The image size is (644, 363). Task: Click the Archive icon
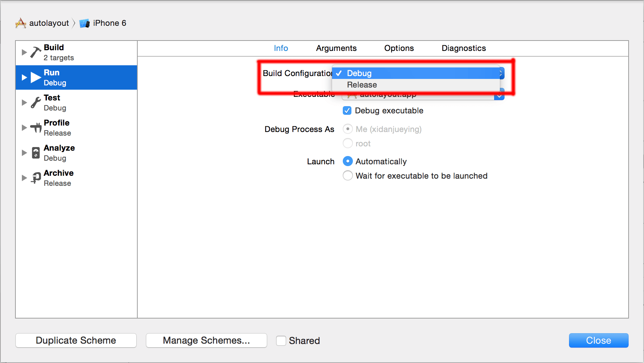(x=36, y=178)
